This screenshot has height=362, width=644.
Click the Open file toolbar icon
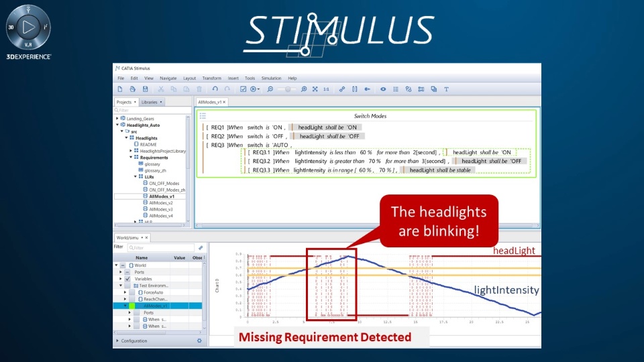click(132, 89)
